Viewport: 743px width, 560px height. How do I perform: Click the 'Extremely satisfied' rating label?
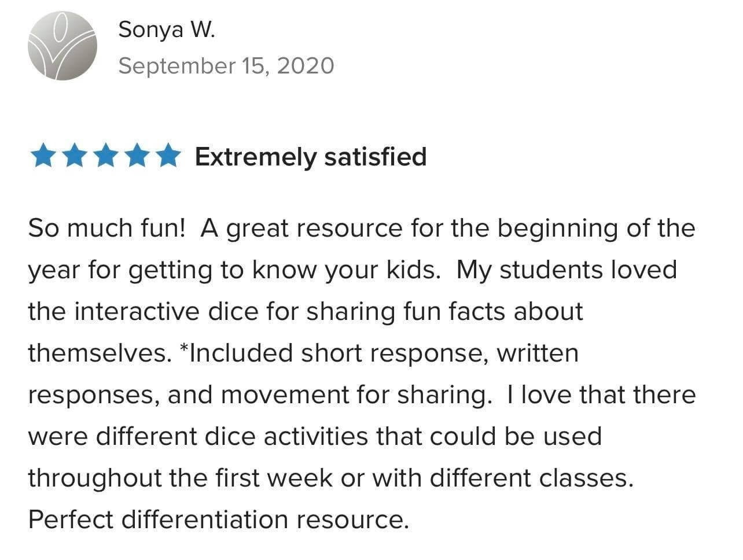311,157
